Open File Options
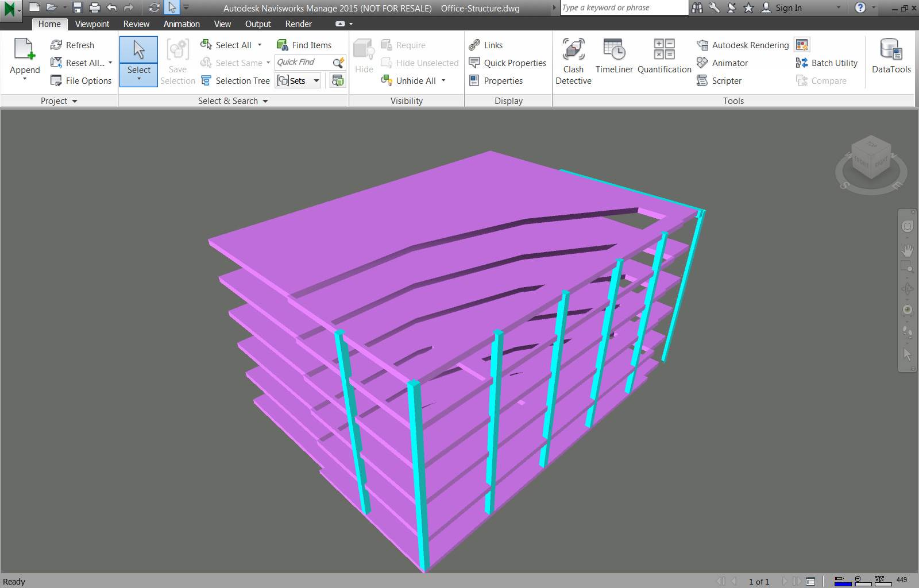The height and width of the screenshot is (588, 919). (81, 80)
